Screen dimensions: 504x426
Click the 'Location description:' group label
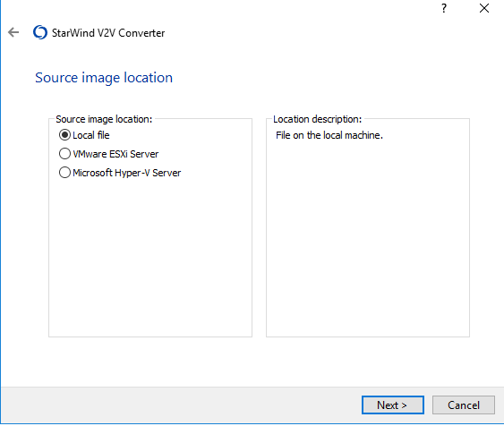click(x=317, y=119)
